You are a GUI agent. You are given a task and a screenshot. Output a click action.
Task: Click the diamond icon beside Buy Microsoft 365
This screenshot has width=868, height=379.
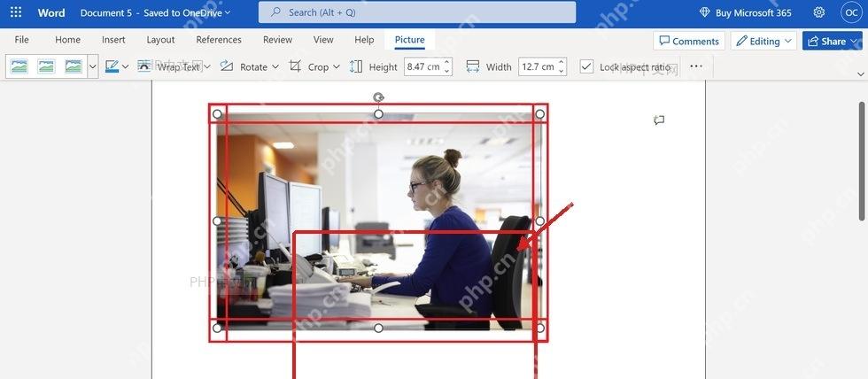(x=704, y=12)
